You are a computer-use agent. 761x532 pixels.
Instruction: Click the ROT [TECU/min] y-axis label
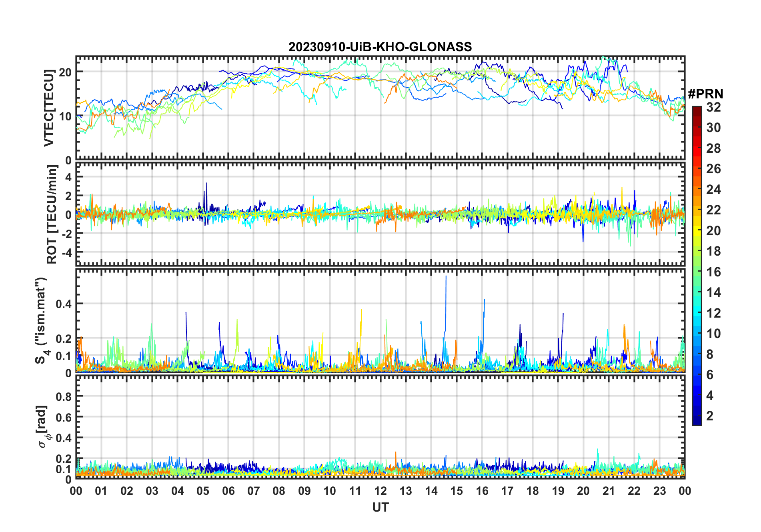(x=52, y=214)
